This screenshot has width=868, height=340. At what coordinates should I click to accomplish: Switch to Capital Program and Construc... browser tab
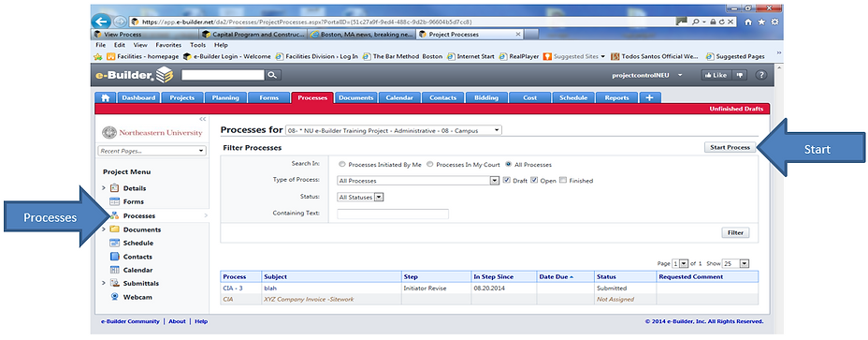[x=253, y=35]
